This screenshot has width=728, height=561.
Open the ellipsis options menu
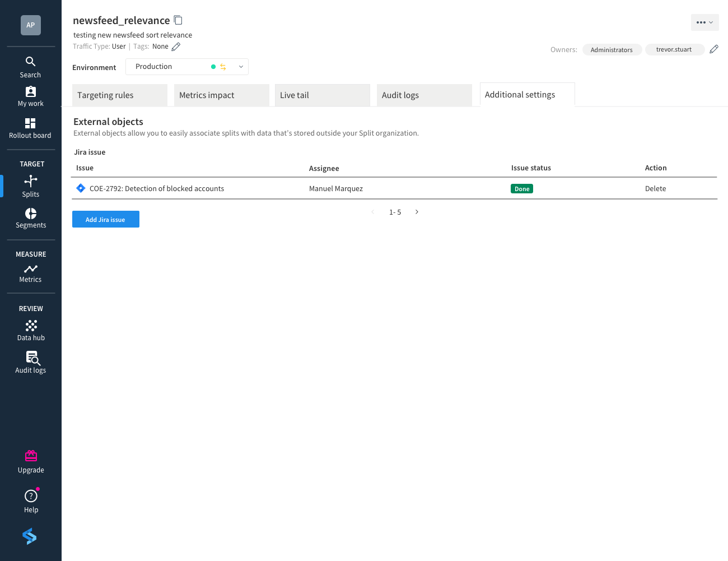click(x=704, y=22)
